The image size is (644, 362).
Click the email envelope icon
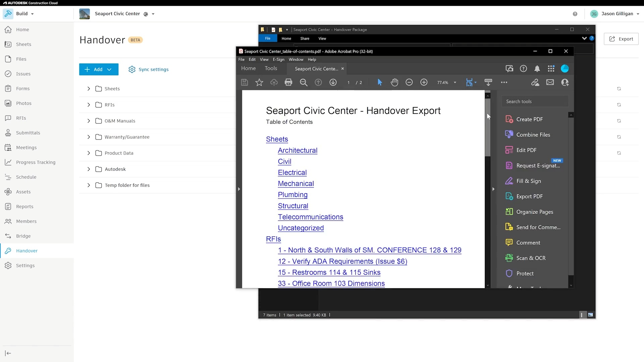[x=550, y=82]
